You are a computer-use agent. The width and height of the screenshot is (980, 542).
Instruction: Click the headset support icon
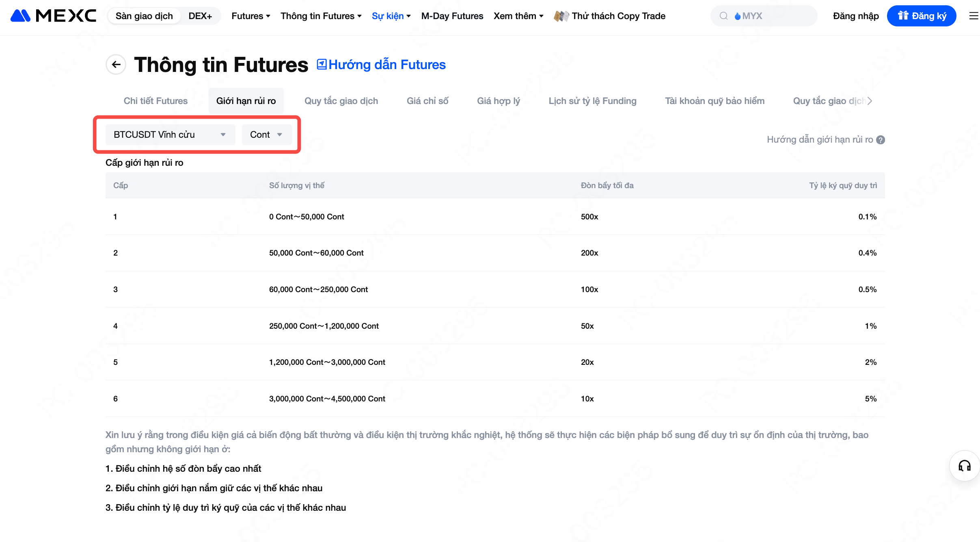click(x=964, y=466)
